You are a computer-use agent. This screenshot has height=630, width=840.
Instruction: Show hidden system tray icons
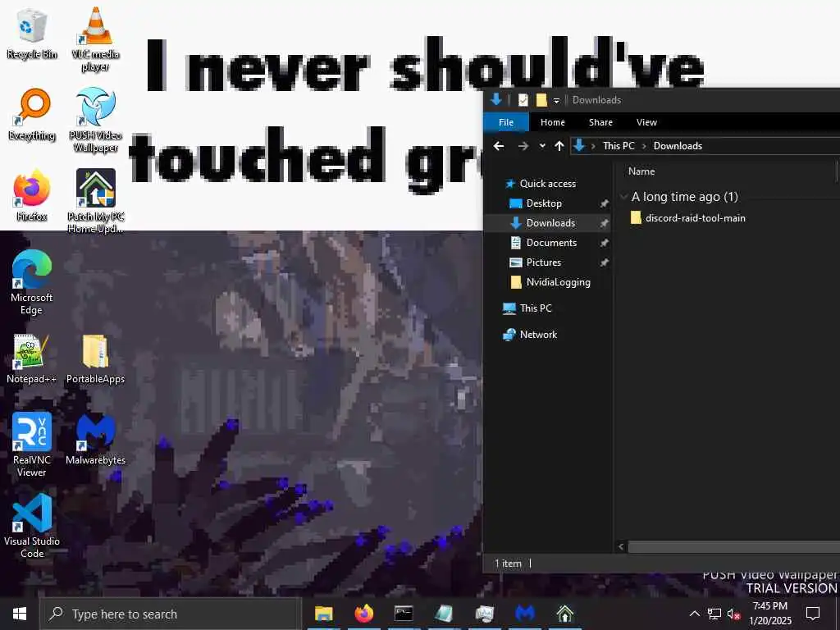[694, 614]
